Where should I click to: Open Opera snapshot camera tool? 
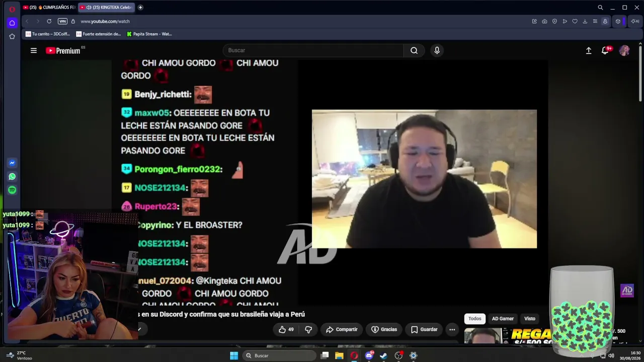click(x=544, y=21)
